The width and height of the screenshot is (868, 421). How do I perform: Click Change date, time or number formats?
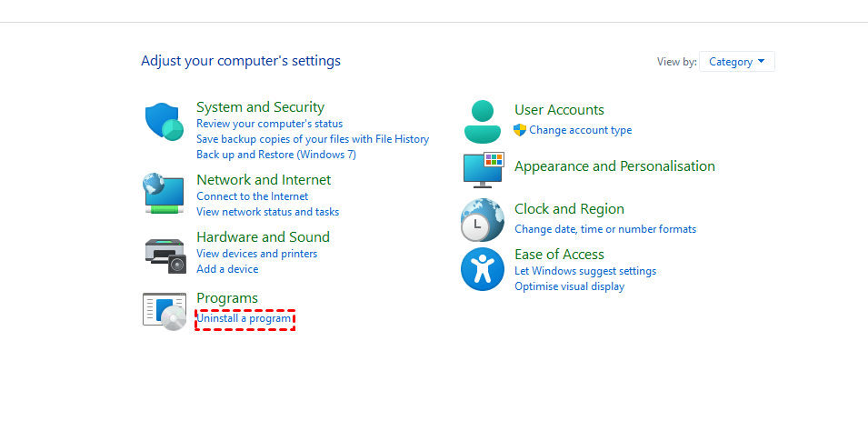coord(605,229)
